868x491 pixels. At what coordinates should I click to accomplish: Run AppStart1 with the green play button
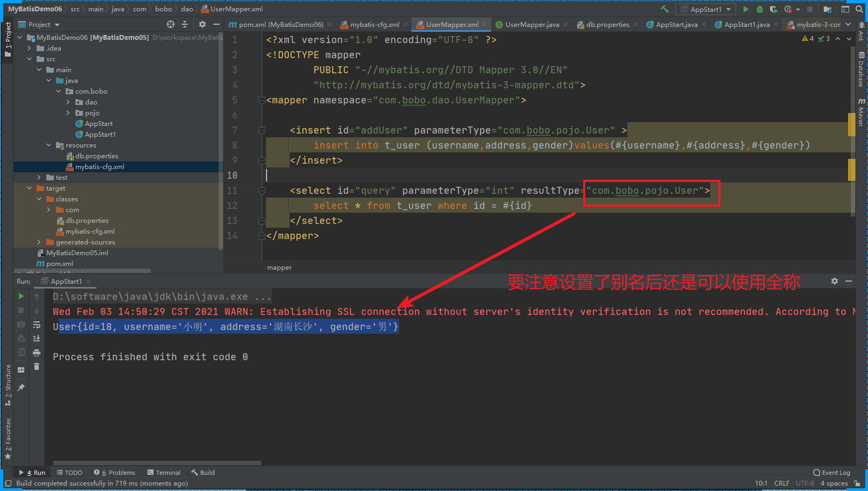click(746, 9)
